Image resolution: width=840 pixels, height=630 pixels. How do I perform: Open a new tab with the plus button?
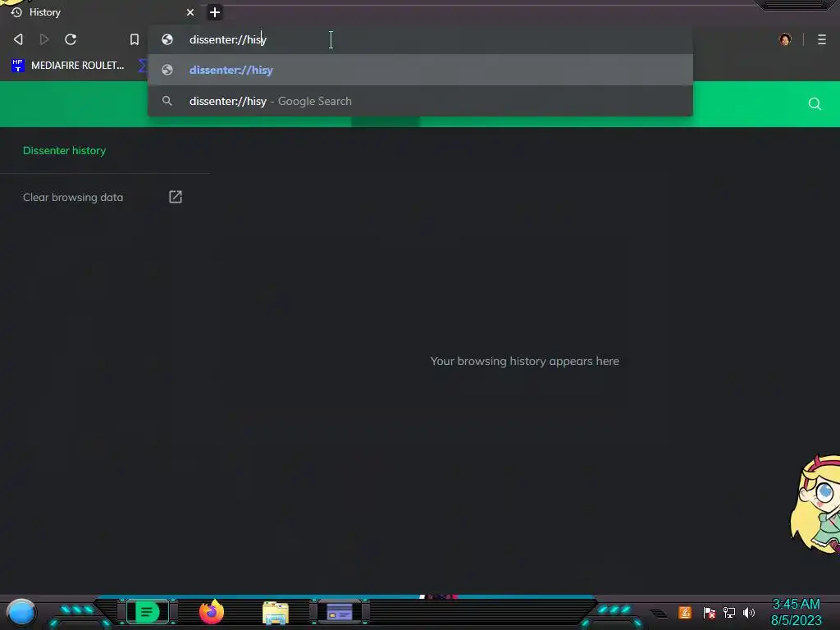[x=214, y=12]
